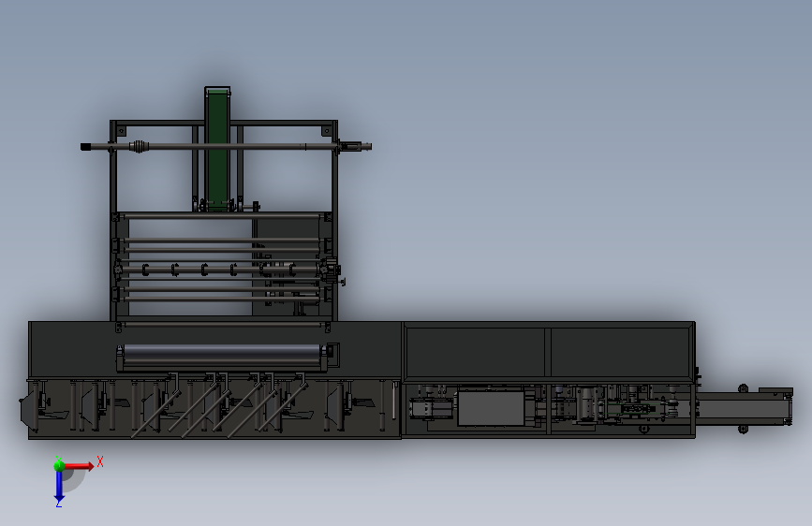Click the red X axis arrow of the triad
Screen dimensions: 812x526
pyautogui.click(x=79, y=466)
